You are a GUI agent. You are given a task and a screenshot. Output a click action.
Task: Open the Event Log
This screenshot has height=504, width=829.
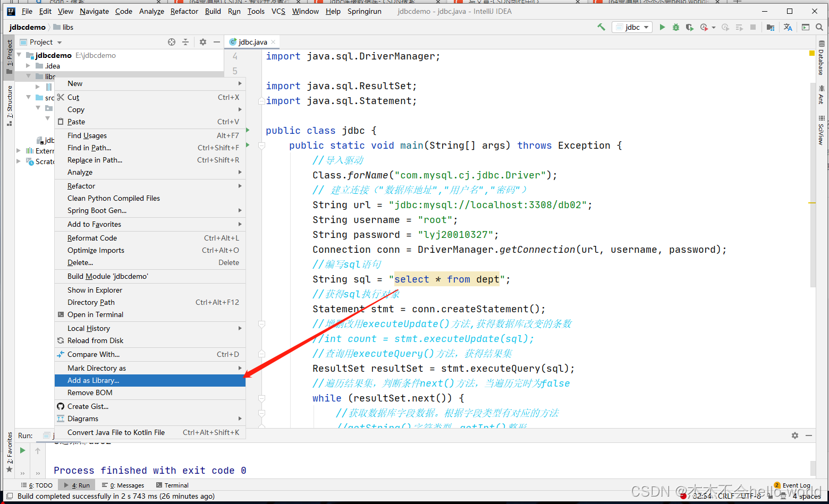pyautogui.click(x=792, y=485)
